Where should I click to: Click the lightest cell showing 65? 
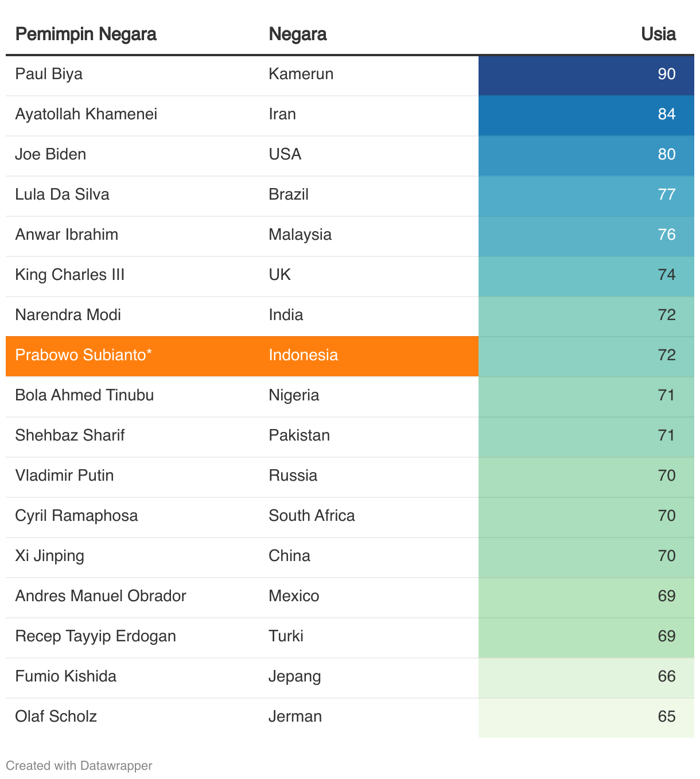[586, 718]
